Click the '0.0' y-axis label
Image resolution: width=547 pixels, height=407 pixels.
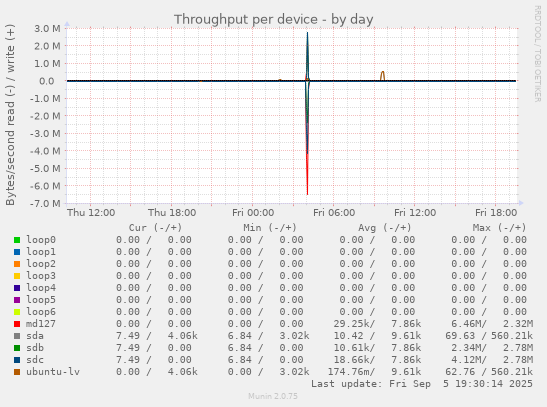47,81
